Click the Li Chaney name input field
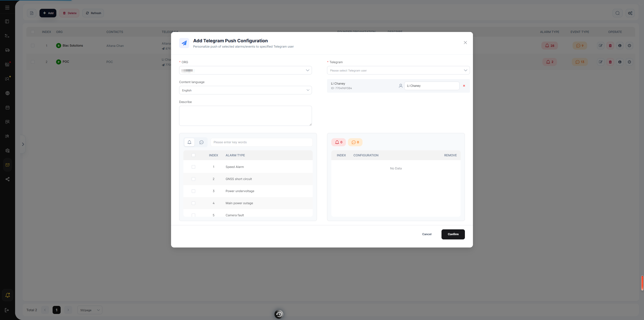The image size is (644, 320). [432, 86]
